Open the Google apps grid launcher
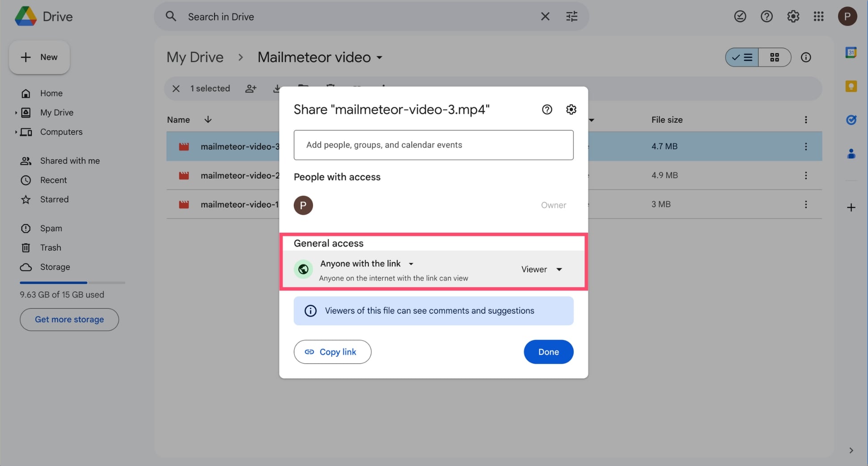Image resolution: width=868 pixels, height=466 pixels. coord(819,17)
